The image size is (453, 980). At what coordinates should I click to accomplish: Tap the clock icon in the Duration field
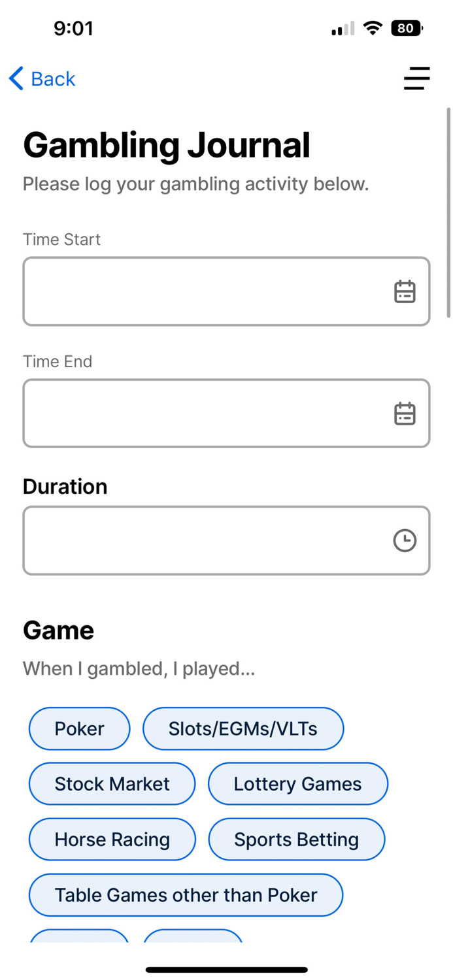click(x=405, y=540)
